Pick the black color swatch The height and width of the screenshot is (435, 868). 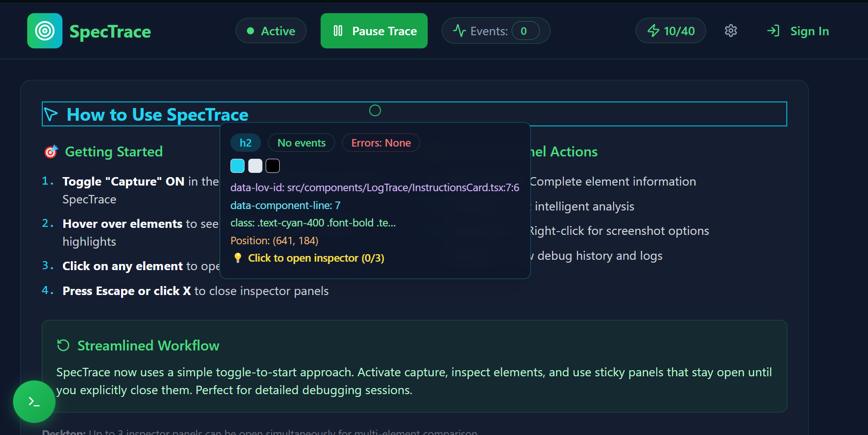tap(273, 166)
